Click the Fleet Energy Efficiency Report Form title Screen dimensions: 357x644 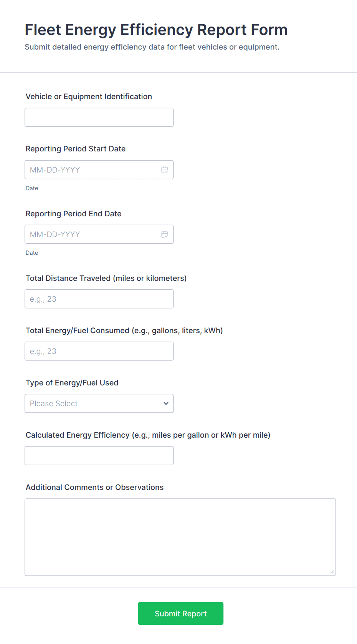[x=156, y=30]
